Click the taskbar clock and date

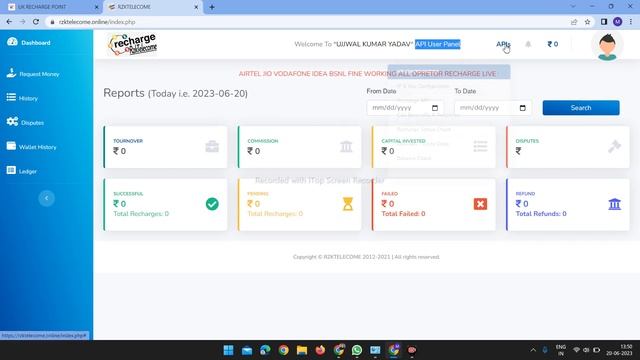click(620, 350)
